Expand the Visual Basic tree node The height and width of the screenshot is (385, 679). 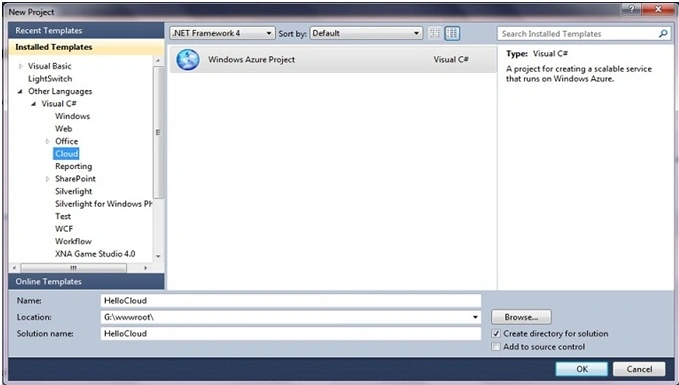click(20, 66)
